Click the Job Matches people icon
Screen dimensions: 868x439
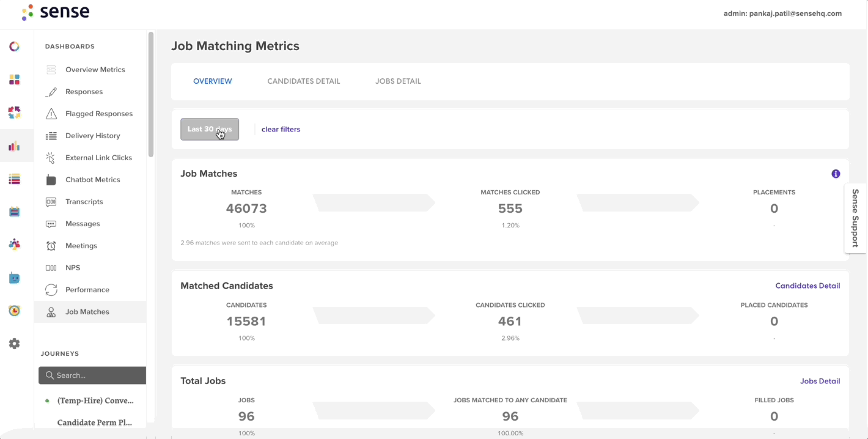click(51, 312)
